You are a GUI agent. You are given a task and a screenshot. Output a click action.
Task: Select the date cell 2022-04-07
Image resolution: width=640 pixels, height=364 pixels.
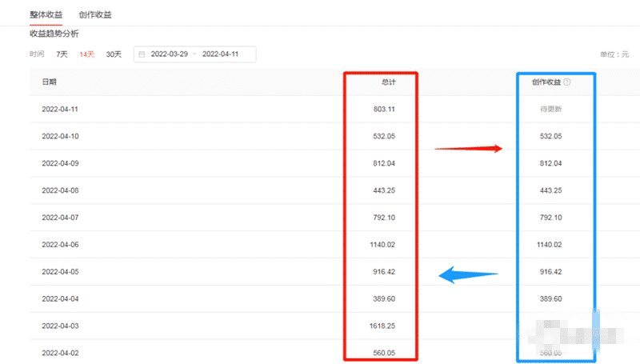pos(60,218)
